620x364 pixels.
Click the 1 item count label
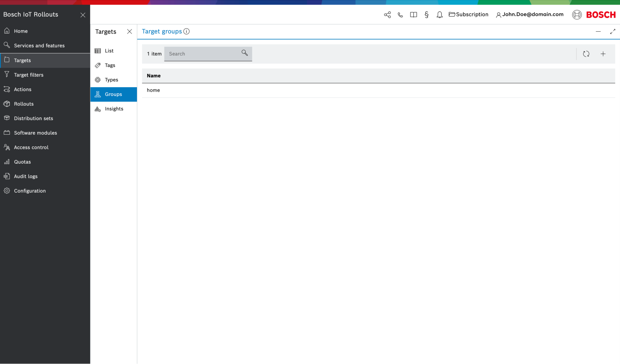(x=154, y=54)
